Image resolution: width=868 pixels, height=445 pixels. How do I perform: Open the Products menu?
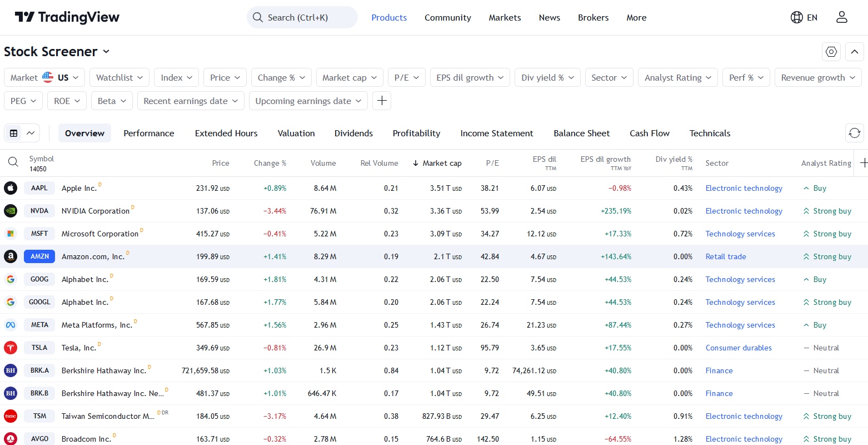pos(389,17)
